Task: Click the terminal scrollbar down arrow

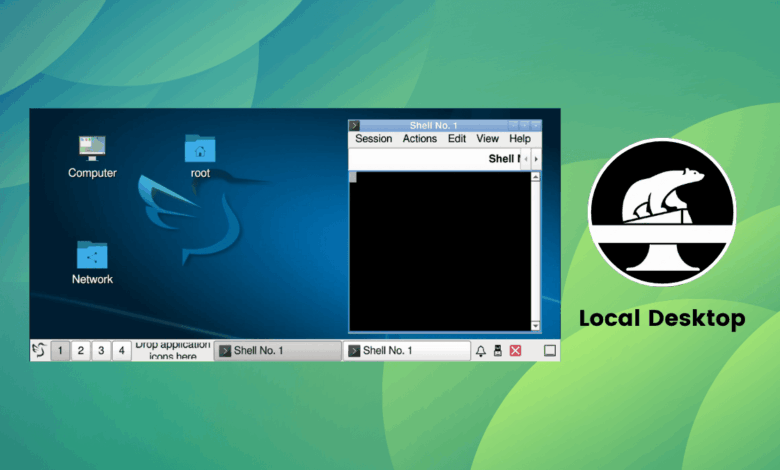Action: click(x=536, y=326)
